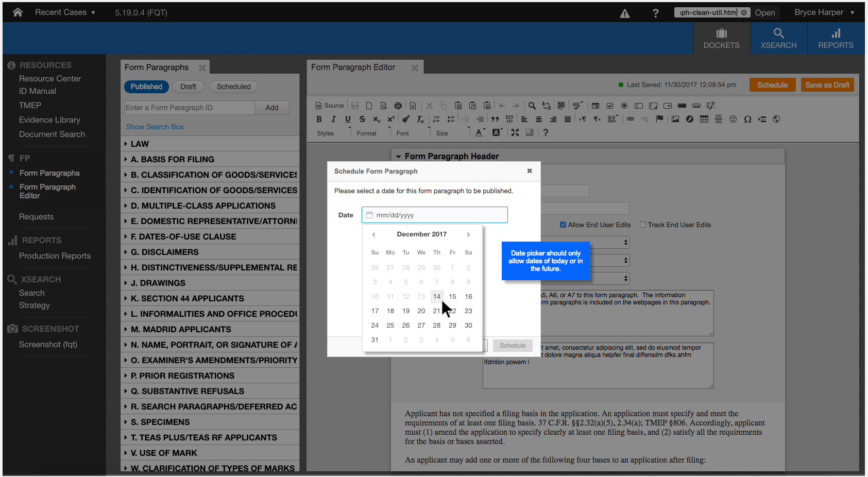Toggle Allow End User Edits checkbox
This screenshot has width=868, height=477.
point(563,225)
